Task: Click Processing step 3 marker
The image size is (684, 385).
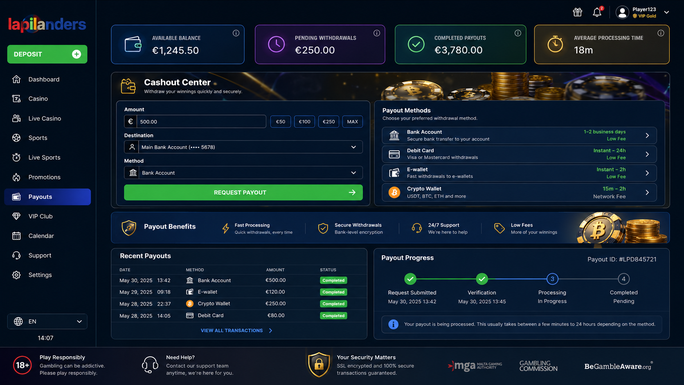Action: (552, 279)
